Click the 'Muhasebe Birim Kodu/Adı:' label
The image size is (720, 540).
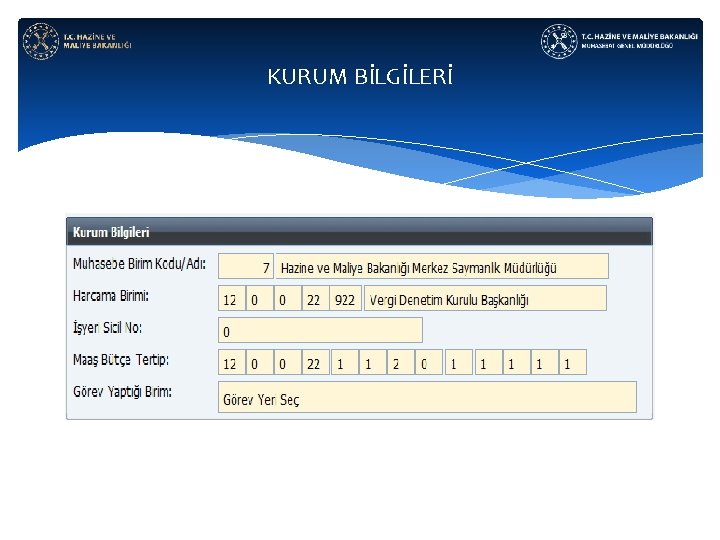[140, 264]
